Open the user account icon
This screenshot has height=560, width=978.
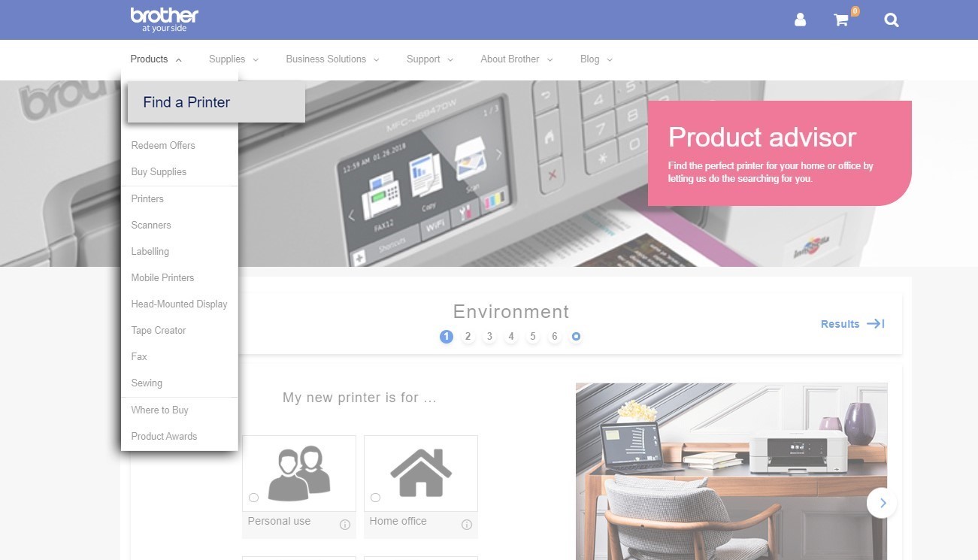(x=800, y=20)
